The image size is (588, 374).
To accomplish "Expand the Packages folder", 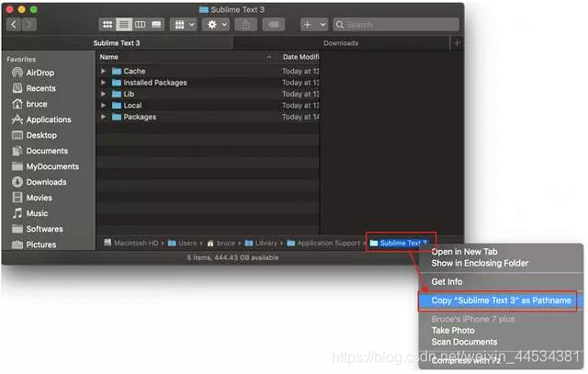I will point(103,117).
